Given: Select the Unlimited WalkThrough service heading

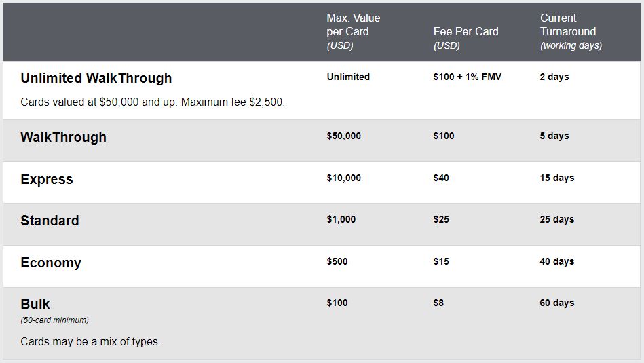Looking at the screenshot, I should tap(96, 78).
